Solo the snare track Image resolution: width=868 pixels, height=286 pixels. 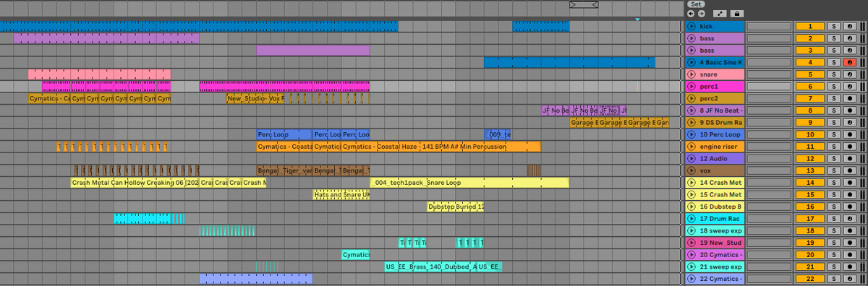click(833, 74)
